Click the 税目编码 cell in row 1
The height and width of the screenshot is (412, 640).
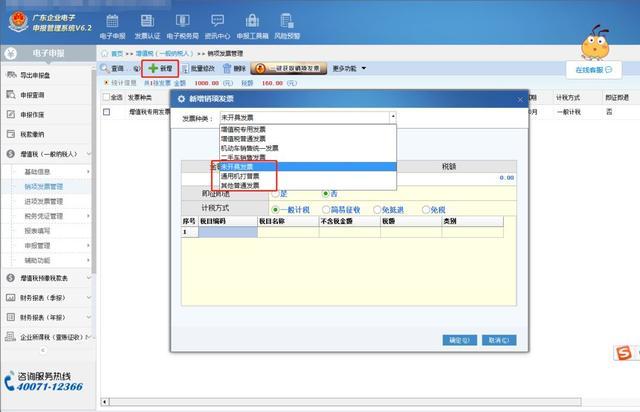point(226,231)
